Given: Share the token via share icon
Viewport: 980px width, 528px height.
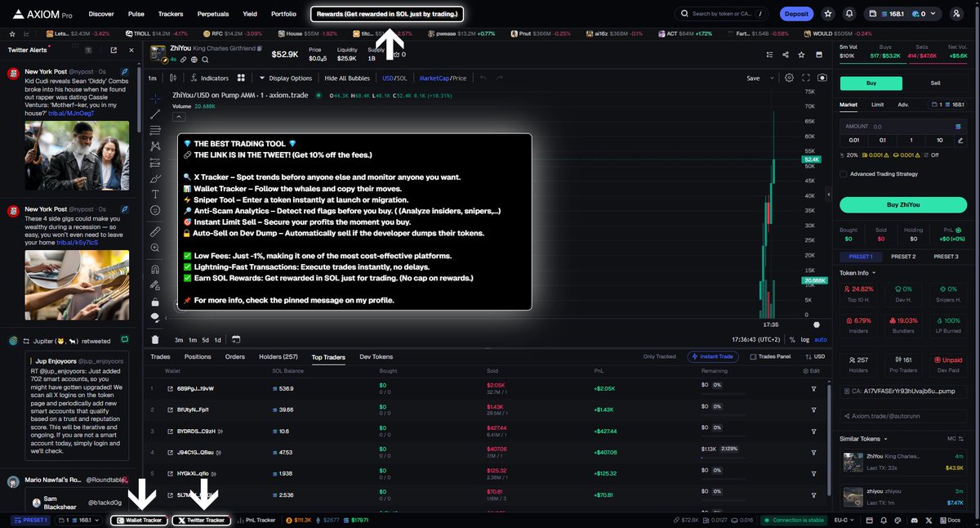Looking at the screenshot, I should coord(786,55).
